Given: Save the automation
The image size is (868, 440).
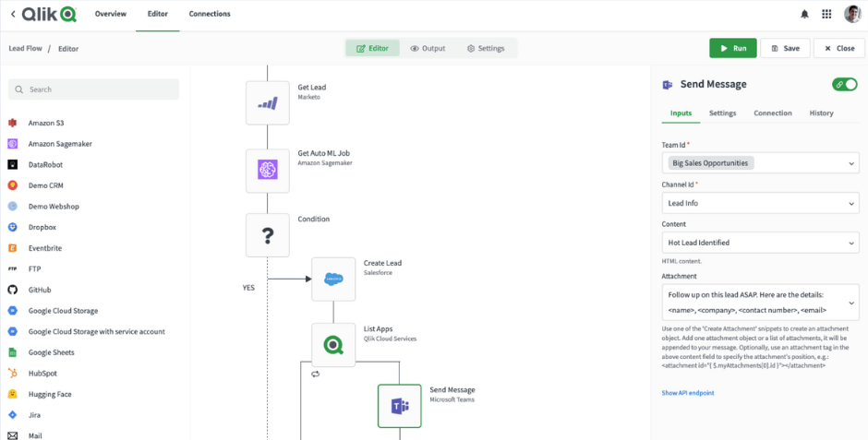Looking at the screenshot, I should 786,48.
